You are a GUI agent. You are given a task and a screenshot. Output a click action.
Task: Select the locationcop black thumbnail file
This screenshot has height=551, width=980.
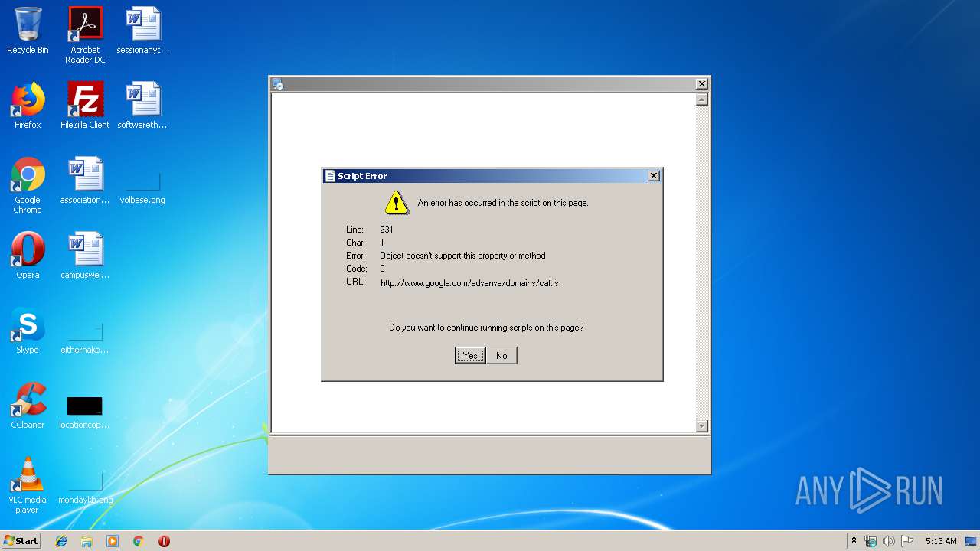tap(84, 412)
